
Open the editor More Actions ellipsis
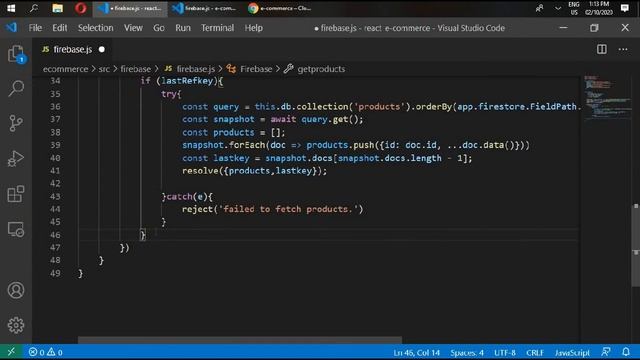click(x=623, y=49)
